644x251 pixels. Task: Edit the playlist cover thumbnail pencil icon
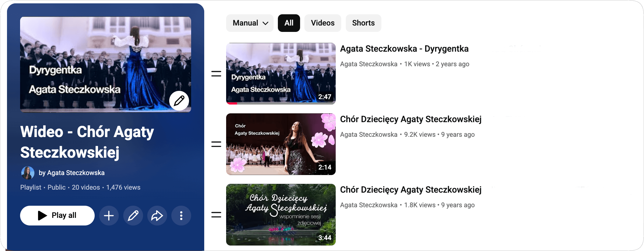(x=179, y=101)
